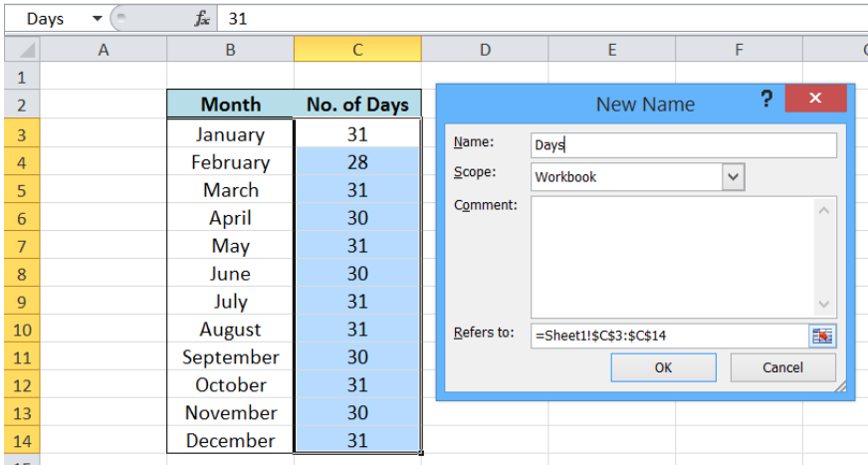Select row 14 header
868x465 pixels.
coord(22,441)
